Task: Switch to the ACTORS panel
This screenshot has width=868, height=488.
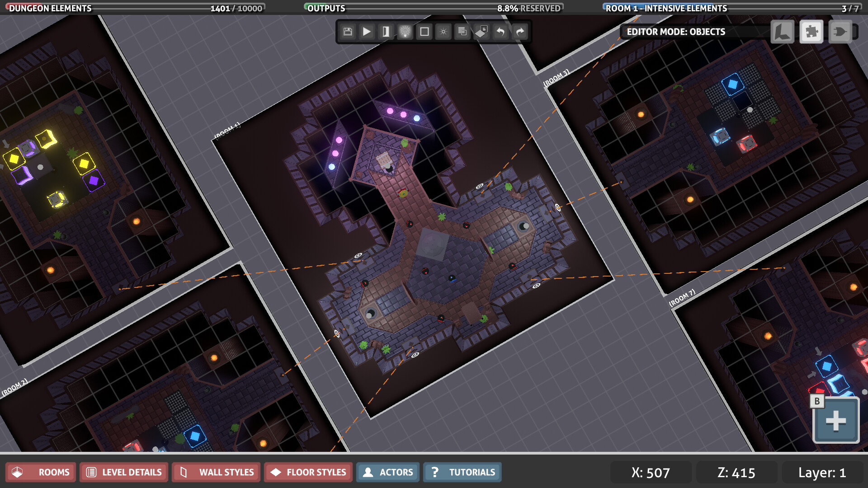Action: [x=387, y=472]
